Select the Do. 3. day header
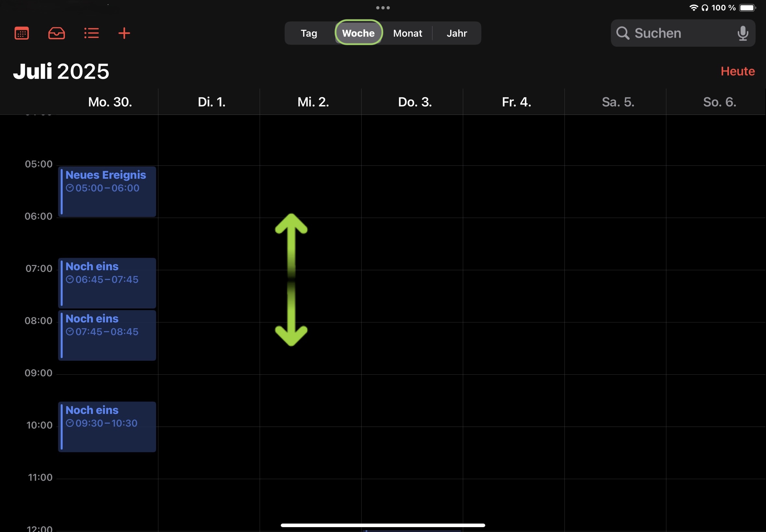This screenshot has width=766, height=532. (x=414, y=102)
